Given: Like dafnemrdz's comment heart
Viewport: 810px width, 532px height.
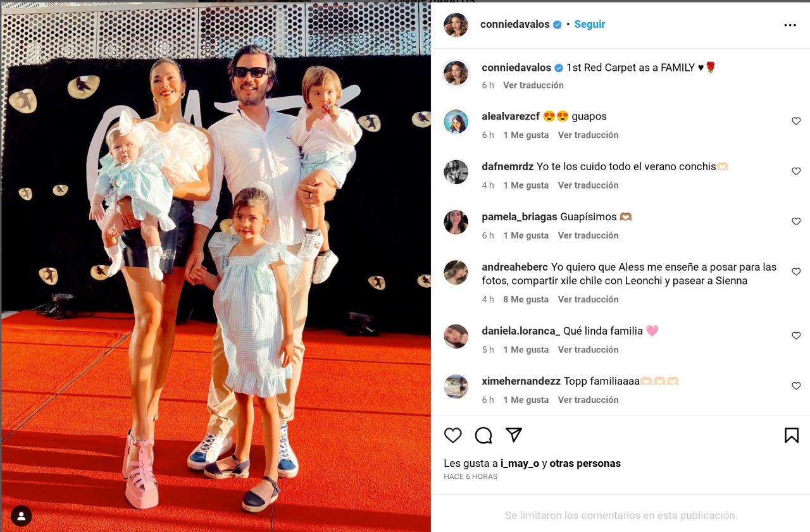Looking at the screenshot, I should point(796,171).
